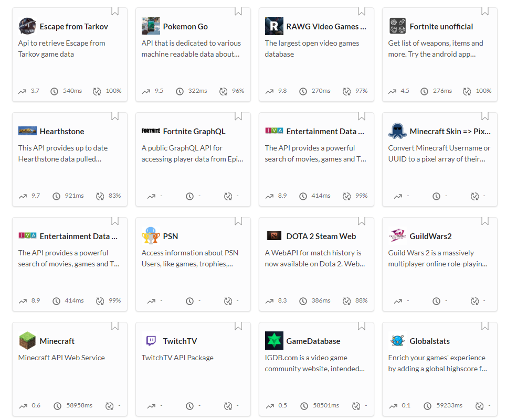Viewport: 517px width, 420px height.
Task: Open the RAWG Video Games API title
Action: click(x=326, y=26)
